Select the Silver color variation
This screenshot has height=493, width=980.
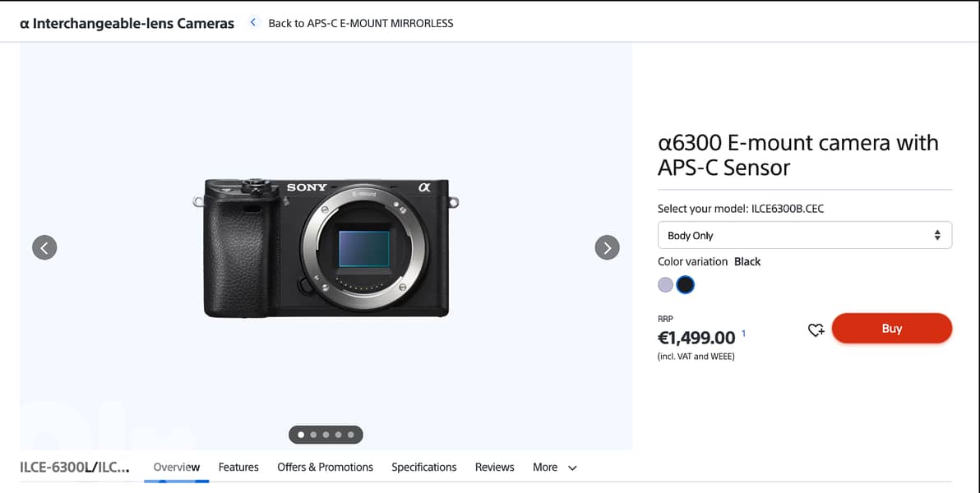pyautogui.click(x=664, y=284)
